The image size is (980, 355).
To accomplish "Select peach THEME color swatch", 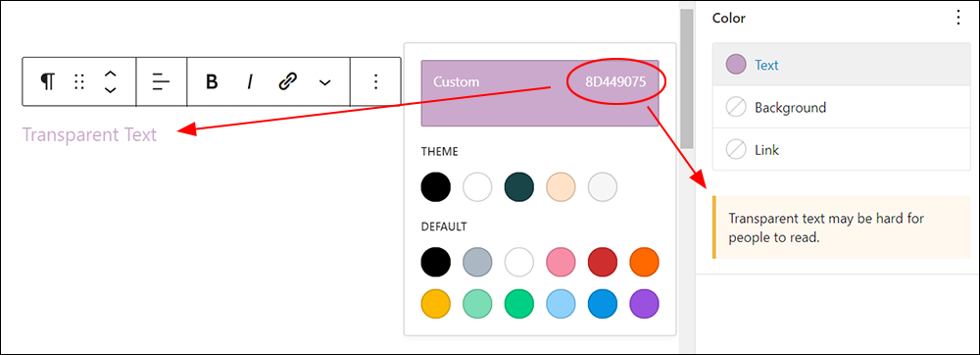I will pyautogui.click(x=561, y=187).
